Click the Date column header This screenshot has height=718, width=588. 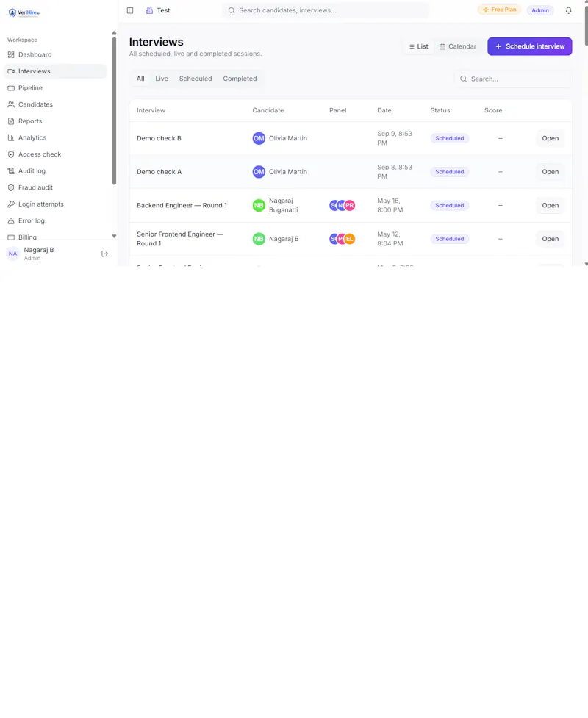(x=384, y=110)
